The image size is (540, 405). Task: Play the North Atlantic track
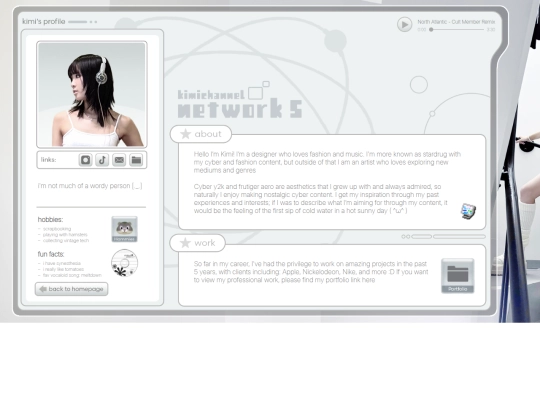point(404,25)
